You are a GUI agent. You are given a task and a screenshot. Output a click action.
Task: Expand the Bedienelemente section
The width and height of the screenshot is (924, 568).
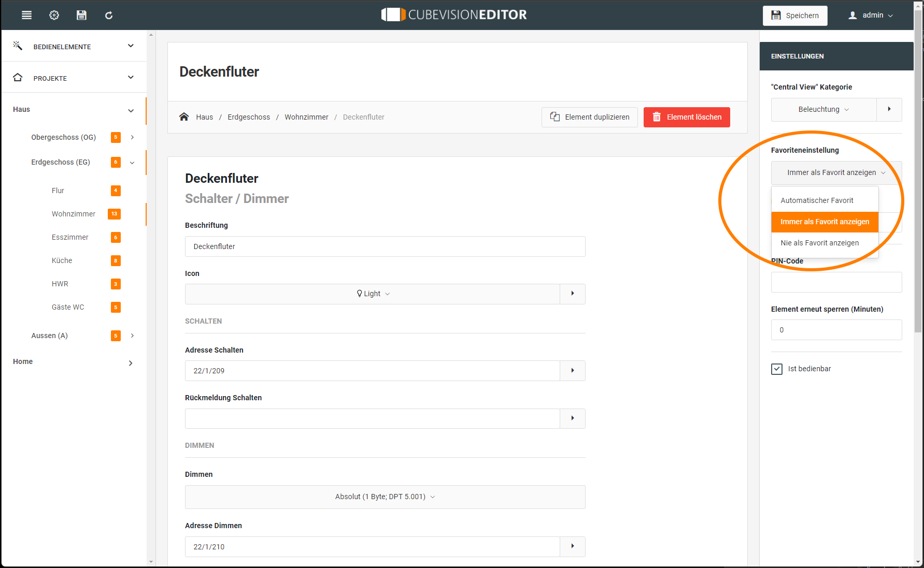point(131,46)
